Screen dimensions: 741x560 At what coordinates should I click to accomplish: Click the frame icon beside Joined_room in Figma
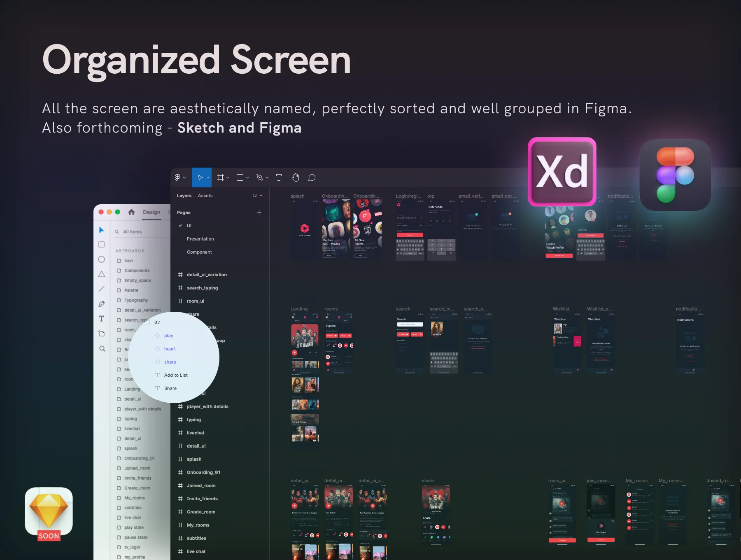(180, 485)
